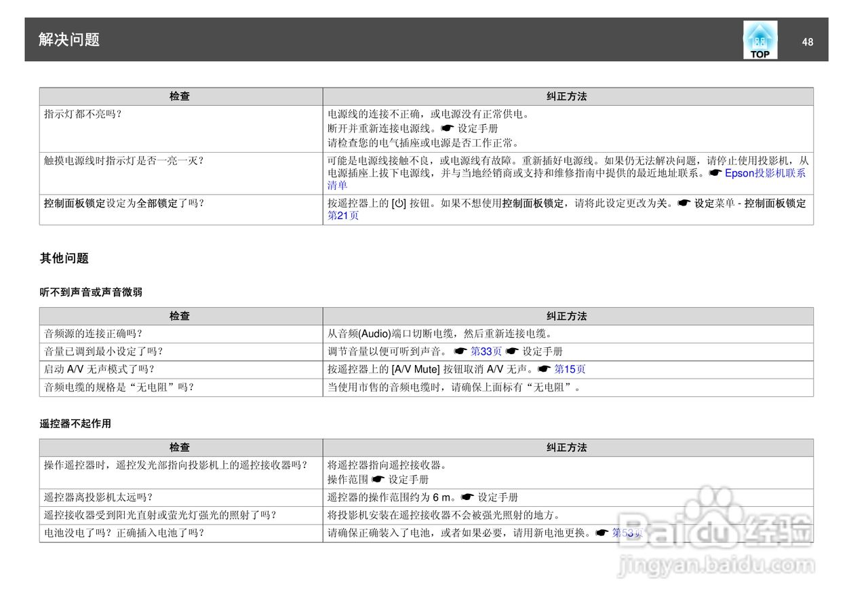Click the 音频源的连接正确吗？ cell

181,334
